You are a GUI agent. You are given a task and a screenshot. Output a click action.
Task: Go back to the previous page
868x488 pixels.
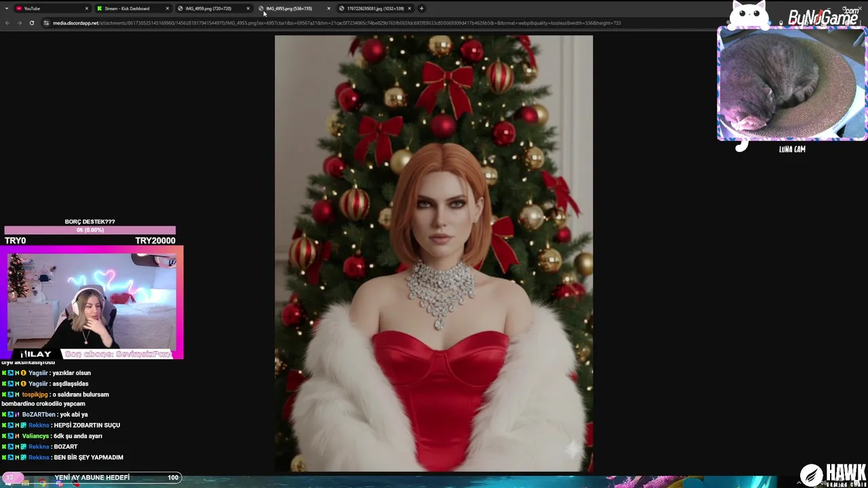pyautogui.click(x=7, y=23)
